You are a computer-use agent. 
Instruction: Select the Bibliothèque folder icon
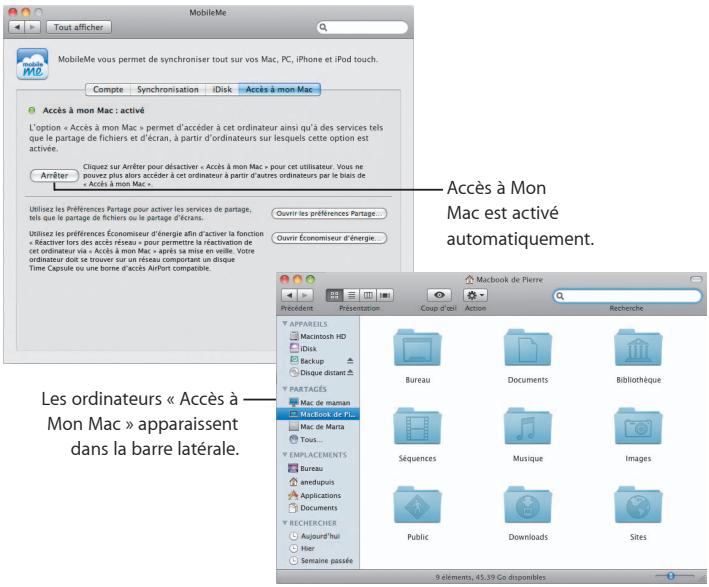(x=638, y=347)
